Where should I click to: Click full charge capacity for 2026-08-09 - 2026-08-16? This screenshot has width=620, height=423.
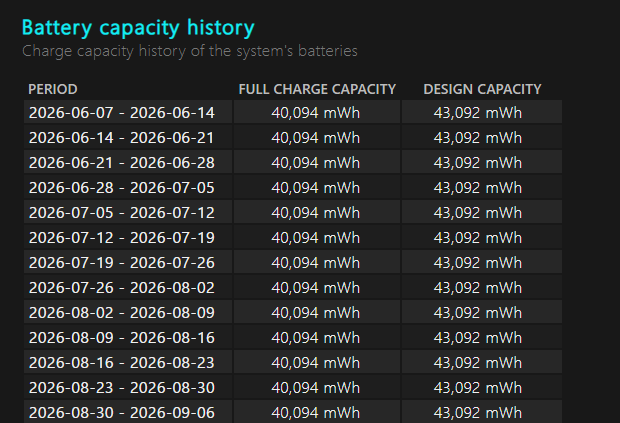316,338
